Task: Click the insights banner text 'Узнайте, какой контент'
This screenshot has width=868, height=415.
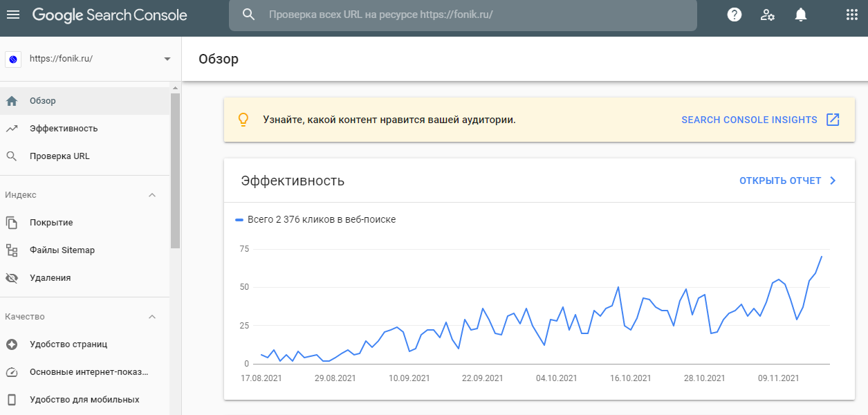Action: click(x=389, y=120)
